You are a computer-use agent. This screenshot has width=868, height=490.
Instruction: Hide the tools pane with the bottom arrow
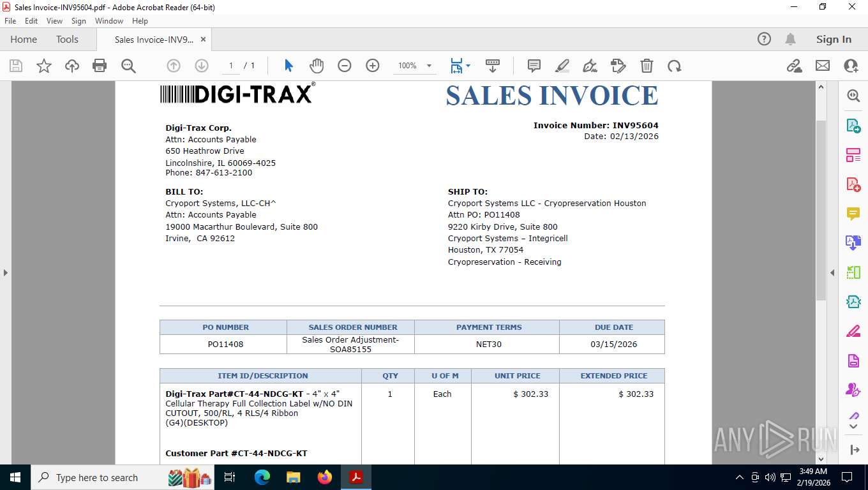tap(854, 450)
